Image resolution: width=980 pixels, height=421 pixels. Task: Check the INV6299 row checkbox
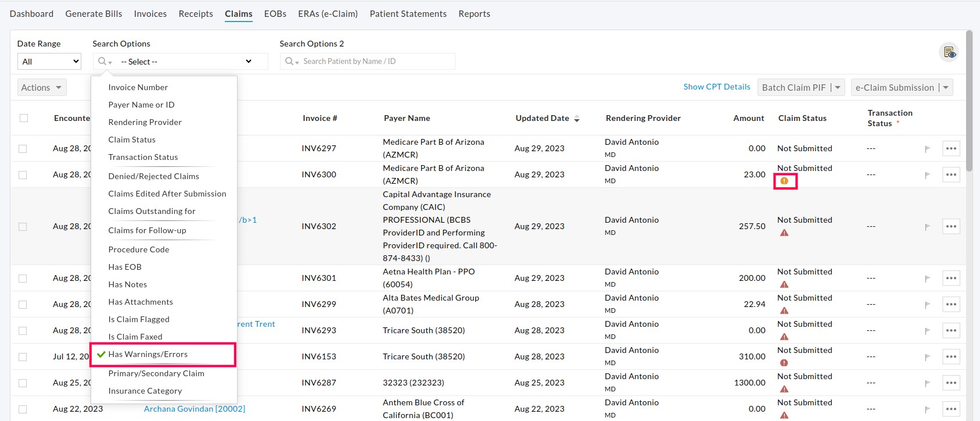coord(23,305)
